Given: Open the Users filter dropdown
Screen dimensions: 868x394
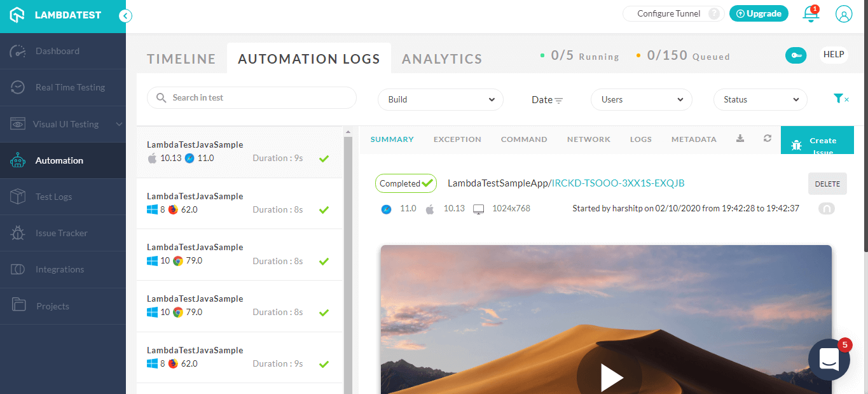Looking at the screenshot, I should [641, 100].
